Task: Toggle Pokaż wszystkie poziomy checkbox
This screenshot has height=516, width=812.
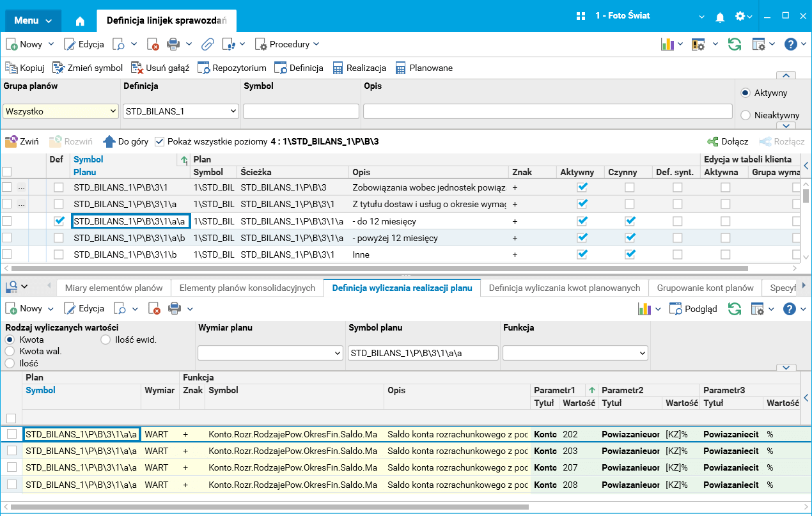Action: (159, 141)
